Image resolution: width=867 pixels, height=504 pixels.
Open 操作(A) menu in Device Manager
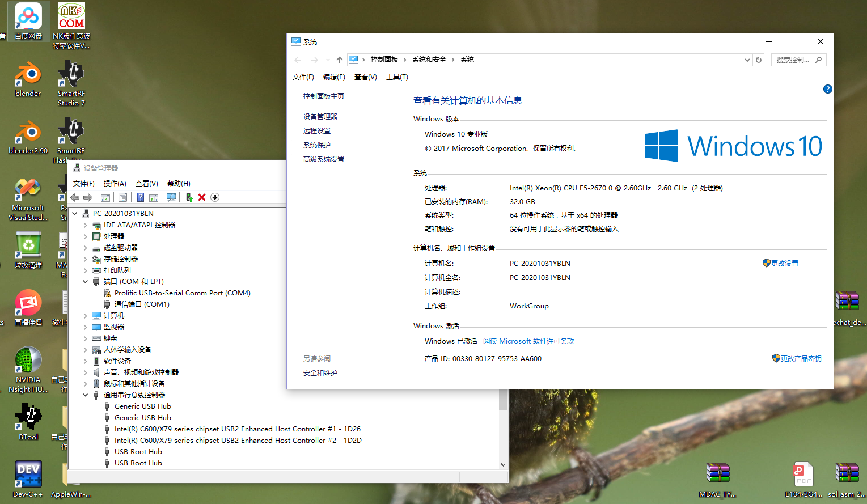pyautogui.click(x=115, y=184)
